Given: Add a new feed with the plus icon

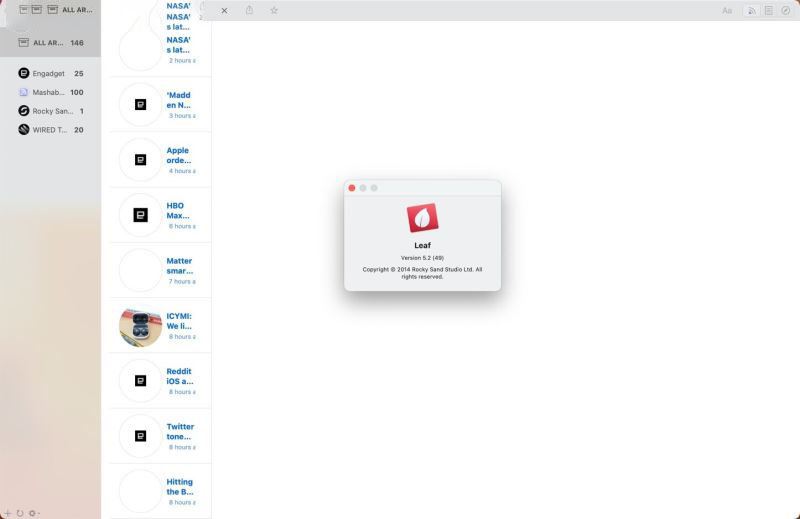Looking at the screenshot, I should [x=8, y=513].
